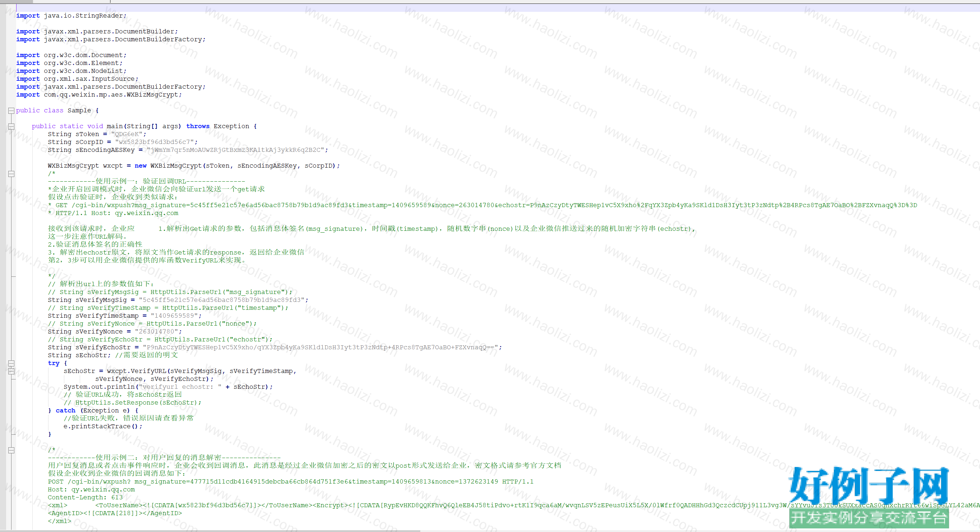Click '<AgentID><![CDATA[218]]></AgentID>' line

coord(115,513)
